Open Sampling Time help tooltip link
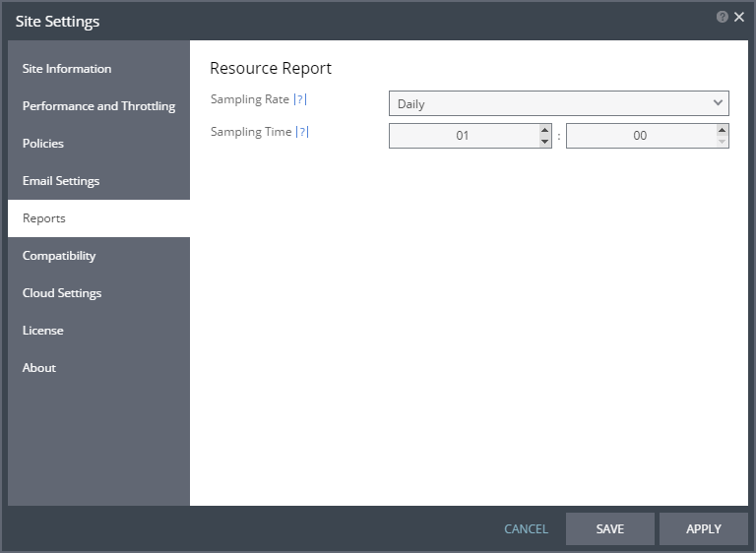 [x=302, y=132]
